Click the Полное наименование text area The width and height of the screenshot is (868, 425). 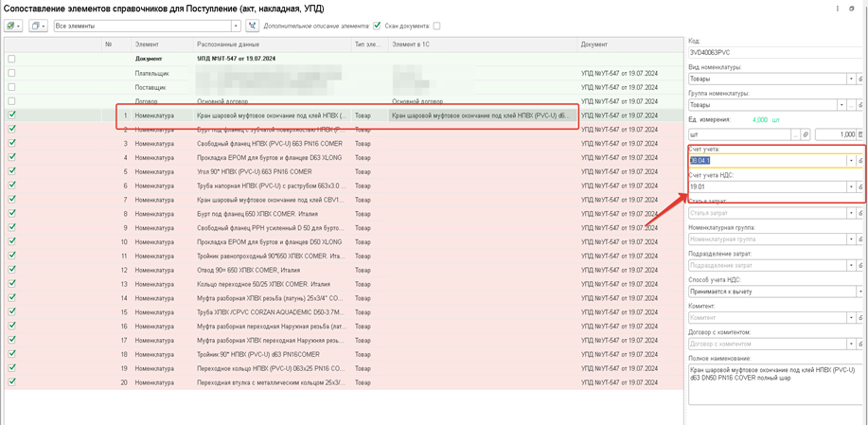click(776, 386)
